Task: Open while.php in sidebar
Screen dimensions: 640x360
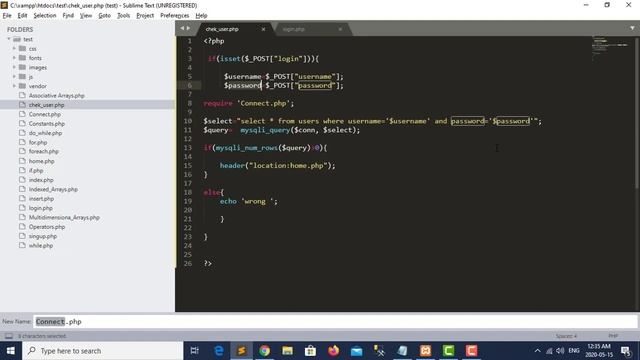Action: pyautogui.click(x=41, y=246)
